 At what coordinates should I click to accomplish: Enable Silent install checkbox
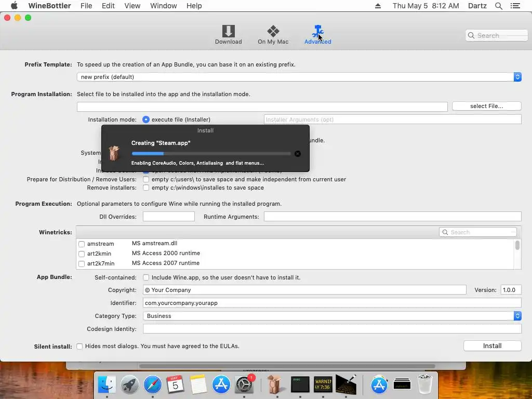tap(79, 347)
